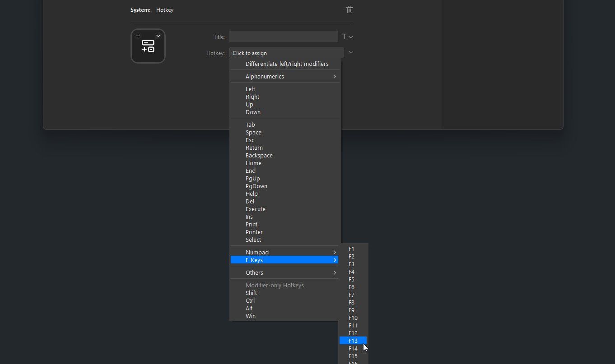Viewport: 615px width, 364px height.
Task: Click the plus on the key icon
Action: click(x=138, y=36)
